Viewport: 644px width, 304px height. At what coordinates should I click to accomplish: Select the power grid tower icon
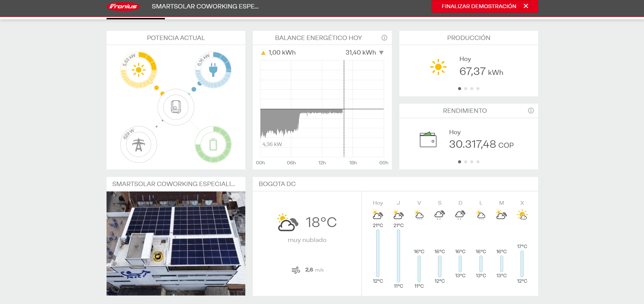coord(138,145)
